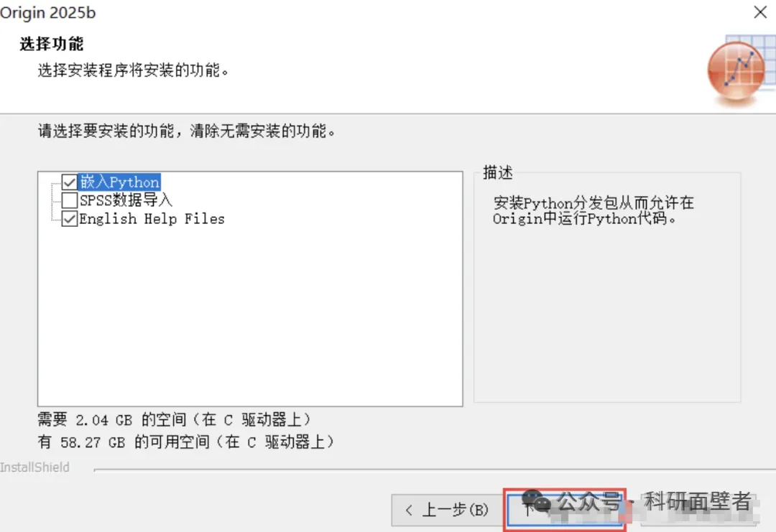Click the Python description text
Screen dimensions: 776x532
point(593,210)
